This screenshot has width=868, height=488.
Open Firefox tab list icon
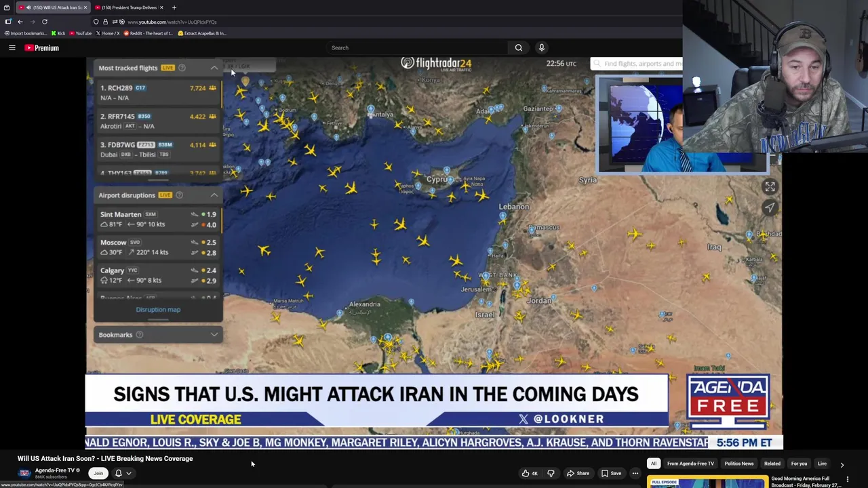[x=7, y=7]
